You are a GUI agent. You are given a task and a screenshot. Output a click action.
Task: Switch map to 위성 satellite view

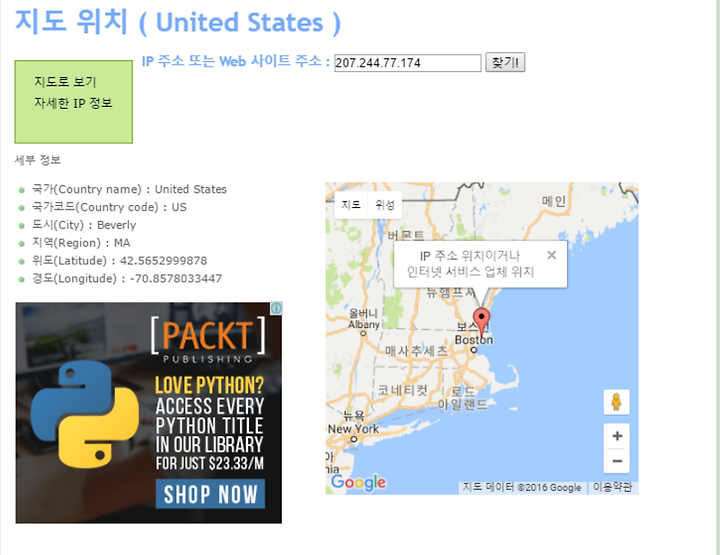385,205
